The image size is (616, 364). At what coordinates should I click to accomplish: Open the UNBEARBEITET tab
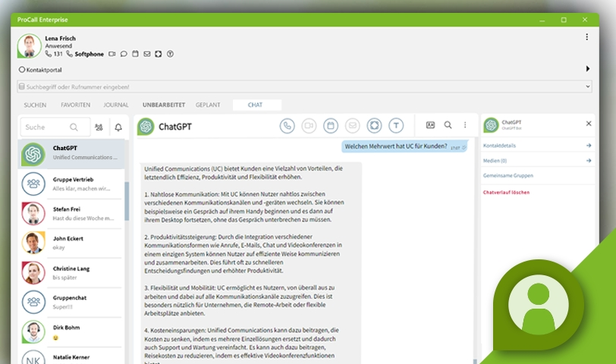pyautogui.click(x=164, y=105)
